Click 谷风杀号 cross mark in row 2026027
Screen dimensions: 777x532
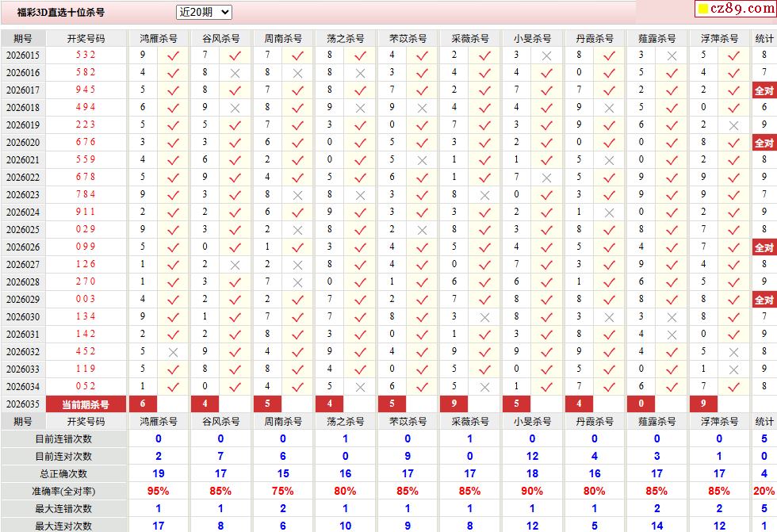tap(235, 266)
